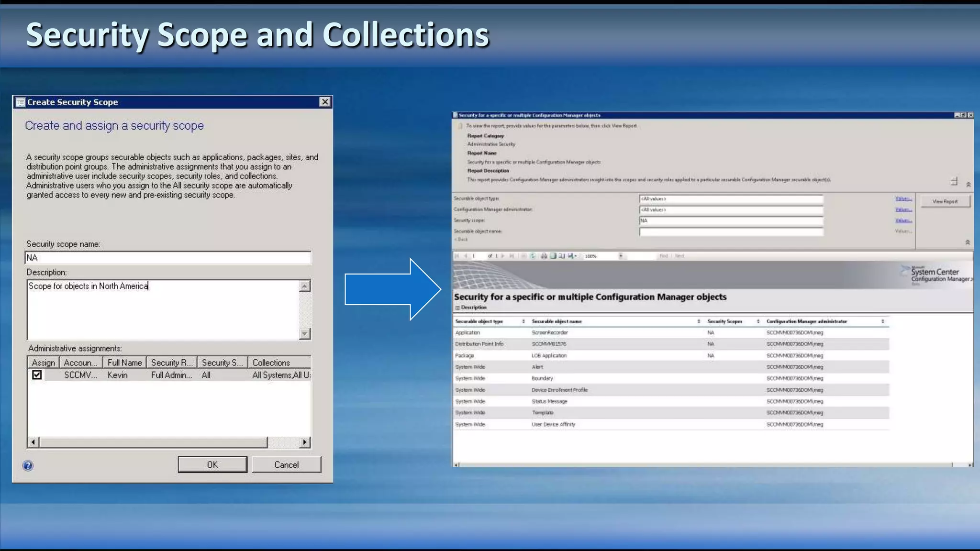The image size is (980, 551).
Task: Click the assignments horizontal scrollbar thumb
Action: (x=153, y=442)
